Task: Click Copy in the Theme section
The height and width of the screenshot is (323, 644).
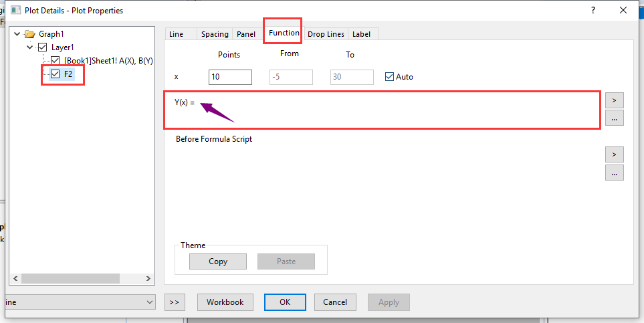Action: (x=218, y=261)
